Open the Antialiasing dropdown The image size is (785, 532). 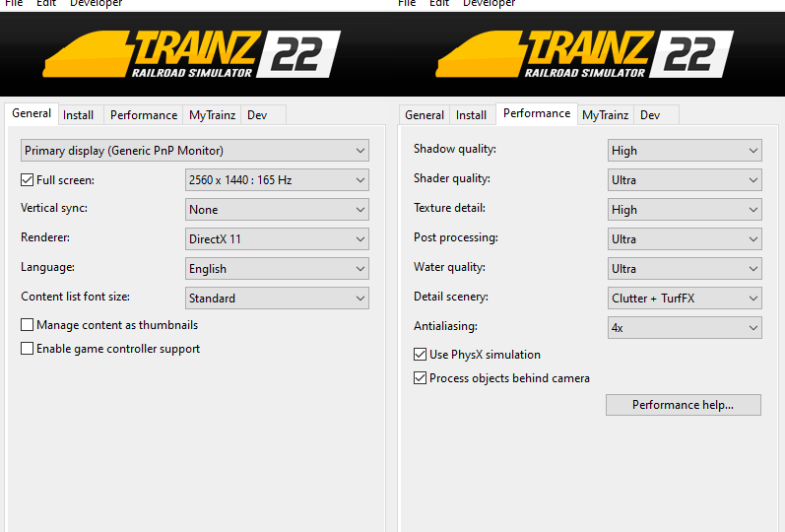(685, 328)
